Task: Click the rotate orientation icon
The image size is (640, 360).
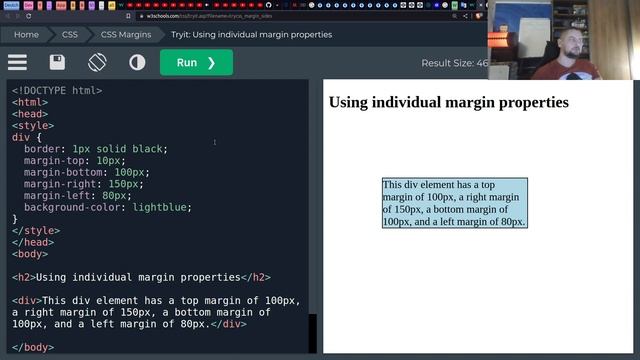Action: coord(97,62)
